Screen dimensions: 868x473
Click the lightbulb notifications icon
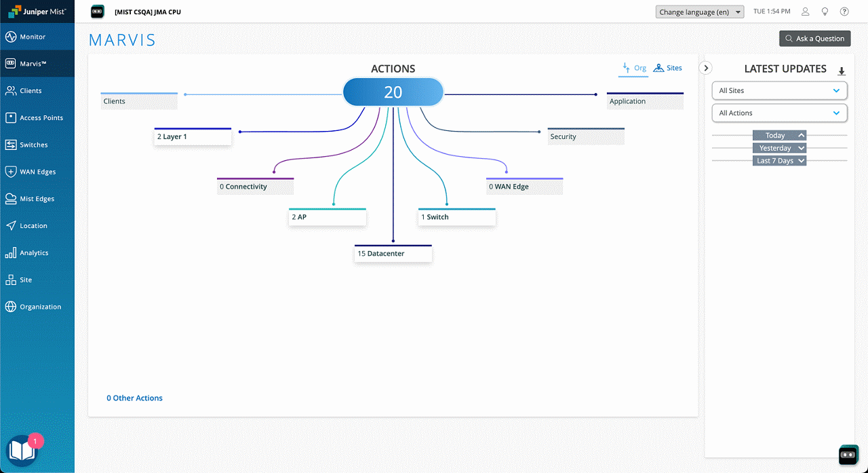[x=825, y=11]
